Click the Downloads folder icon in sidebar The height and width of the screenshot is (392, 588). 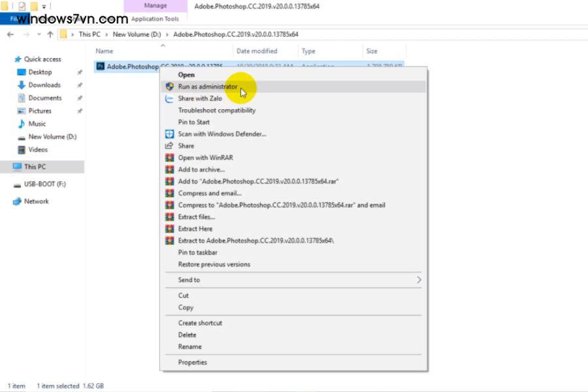[21, 85]
